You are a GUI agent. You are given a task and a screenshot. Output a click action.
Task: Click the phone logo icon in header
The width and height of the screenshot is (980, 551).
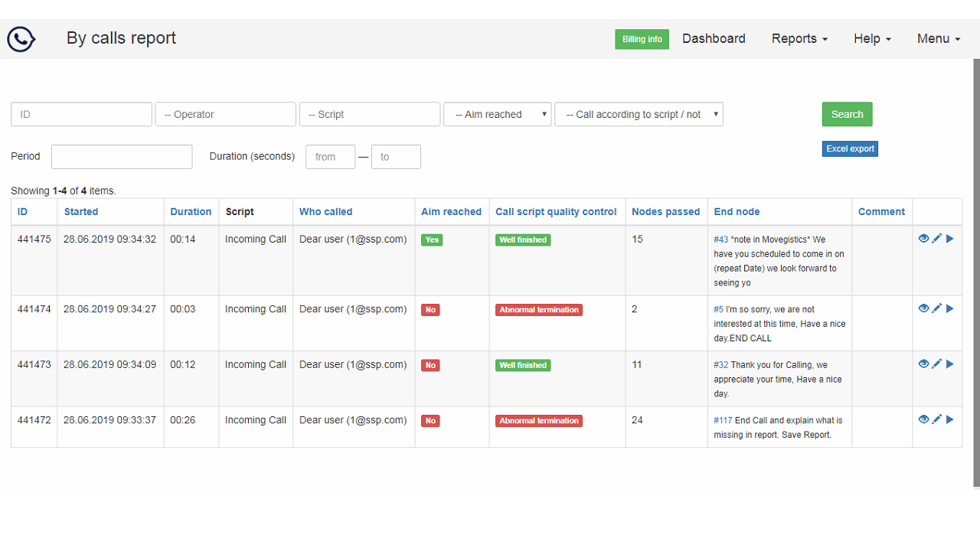(21, 39)
